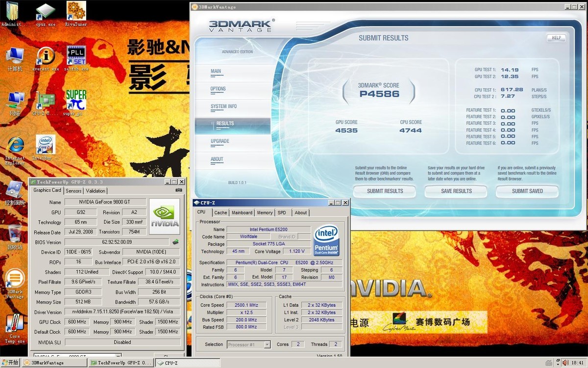
Task: Click the GPU TEST 1 value 14.19
Action: tap(510, 70)
